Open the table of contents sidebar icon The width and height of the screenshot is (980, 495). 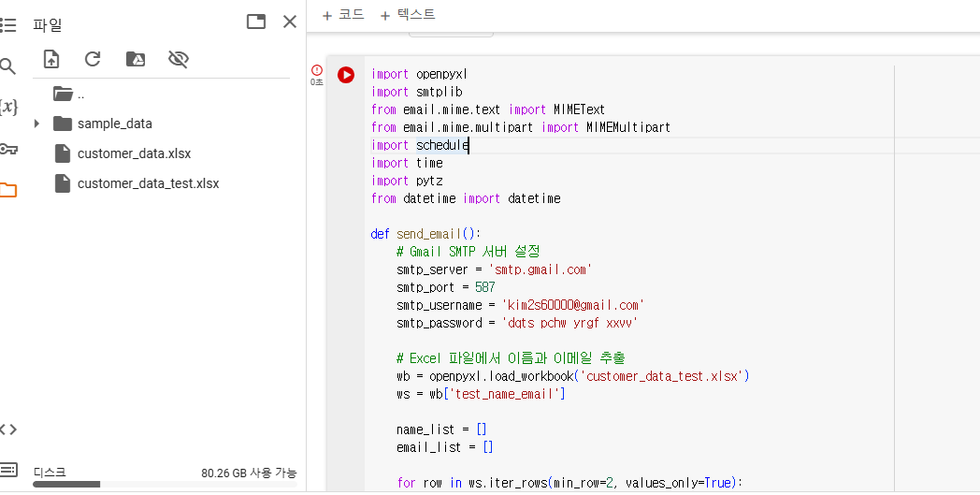(x=8, y=25)
